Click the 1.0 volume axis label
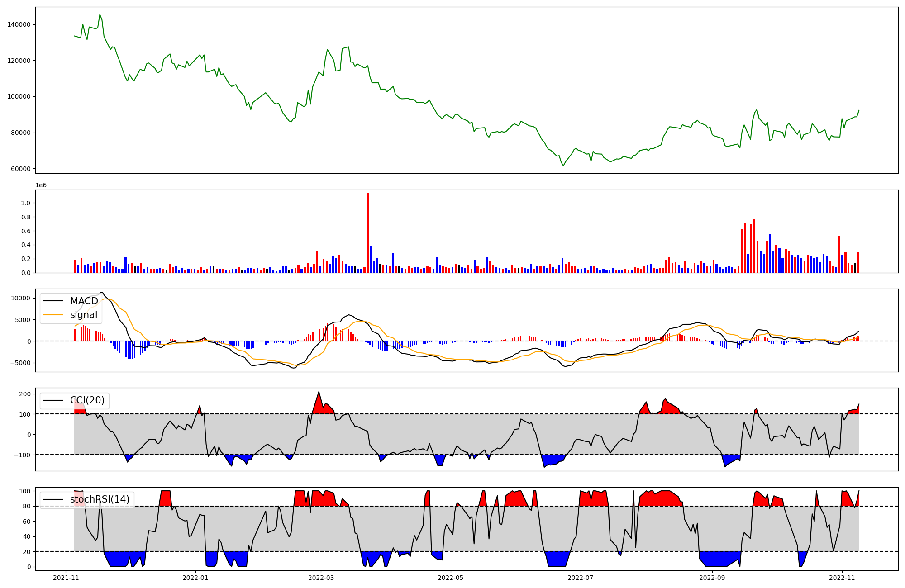This screenshot has height=588, width=905. pyautogui.click(x=25, y=203)
